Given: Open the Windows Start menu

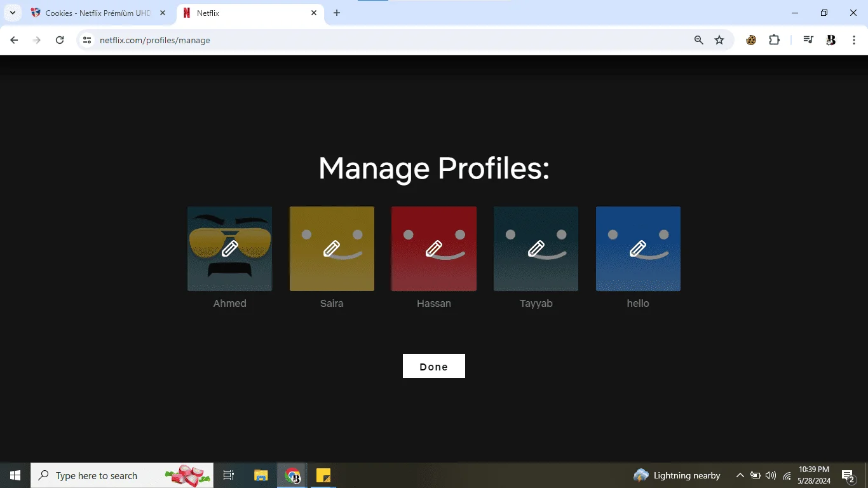Looking at the screenshot, I should [15, 475].
